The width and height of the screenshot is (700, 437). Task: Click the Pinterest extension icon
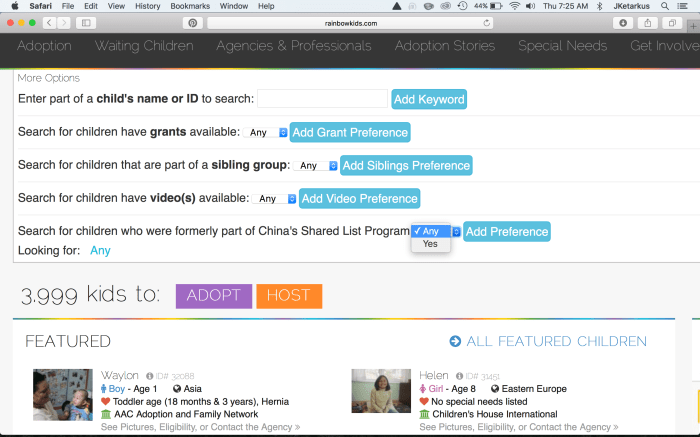pyautogui.click(x=192, y=22)
